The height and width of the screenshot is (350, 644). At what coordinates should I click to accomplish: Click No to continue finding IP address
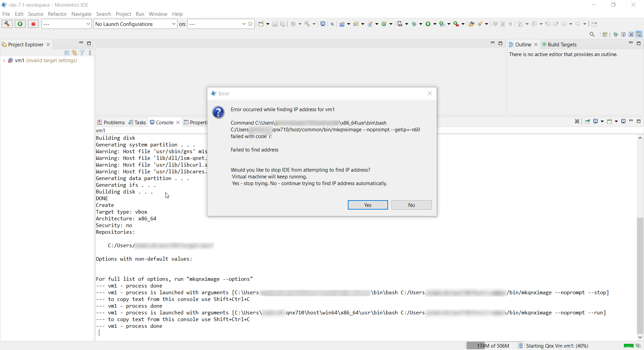pos(411,205)
